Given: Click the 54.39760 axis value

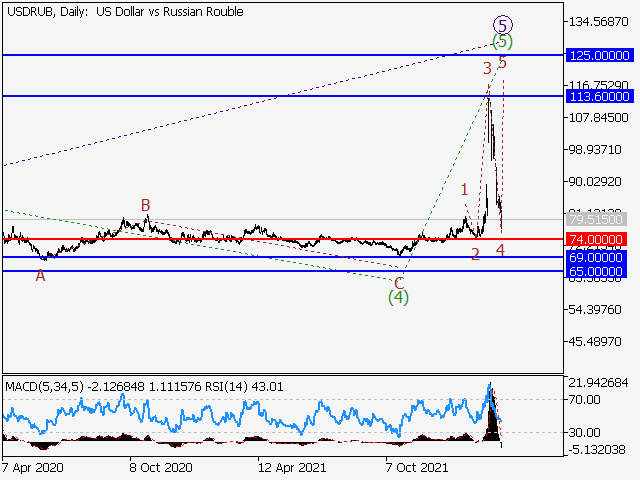Looking at the screenshot, I should pyautogui.click(x=596, y=310).
